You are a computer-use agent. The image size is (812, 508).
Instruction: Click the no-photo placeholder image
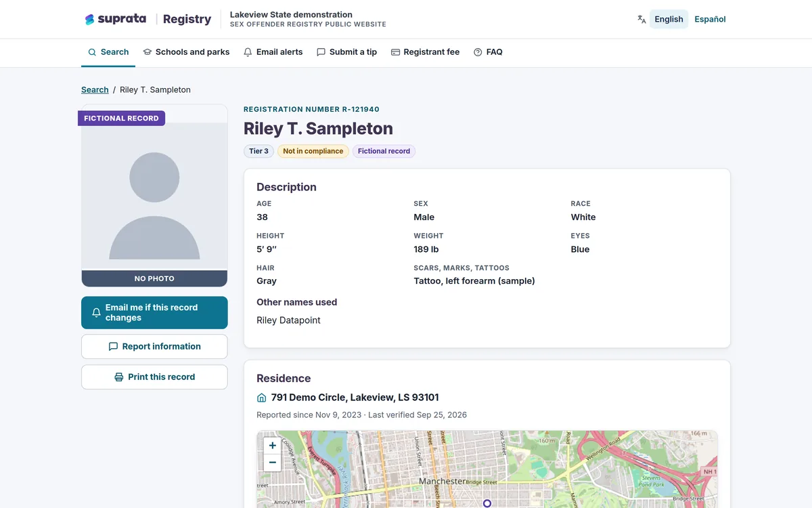pyautogui.click(x=154, y=196)
